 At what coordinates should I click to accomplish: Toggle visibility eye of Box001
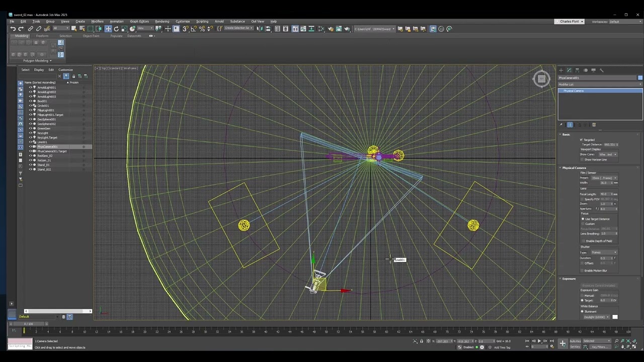coord(30,101)
